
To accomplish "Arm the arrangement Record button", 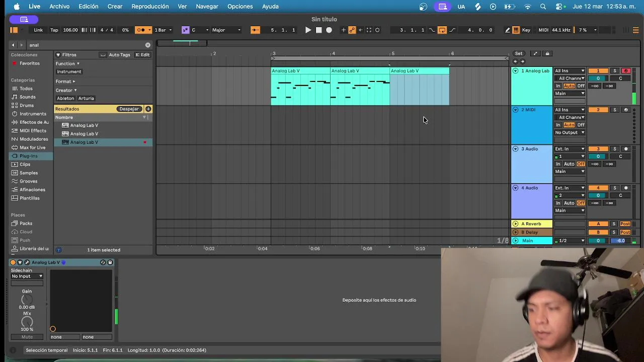I will (329, 30).
